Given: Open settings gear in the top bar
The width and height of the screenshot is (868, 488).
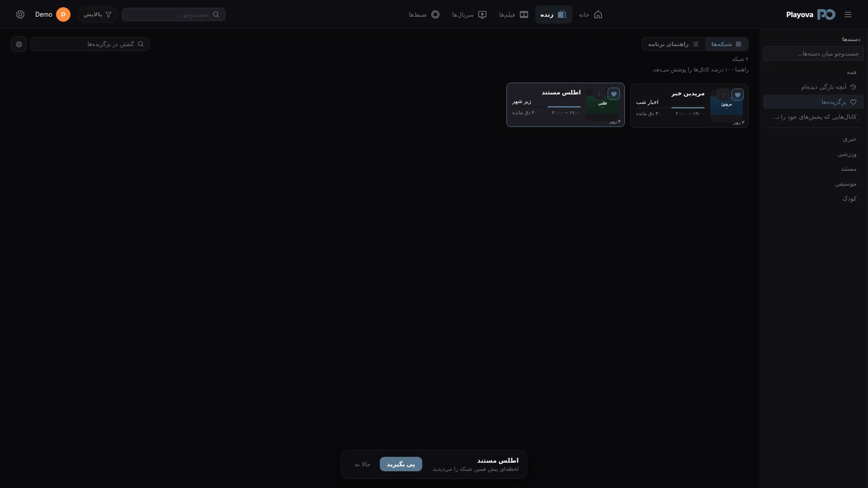Looking at the screenshot, I should [x=20, y=14].
